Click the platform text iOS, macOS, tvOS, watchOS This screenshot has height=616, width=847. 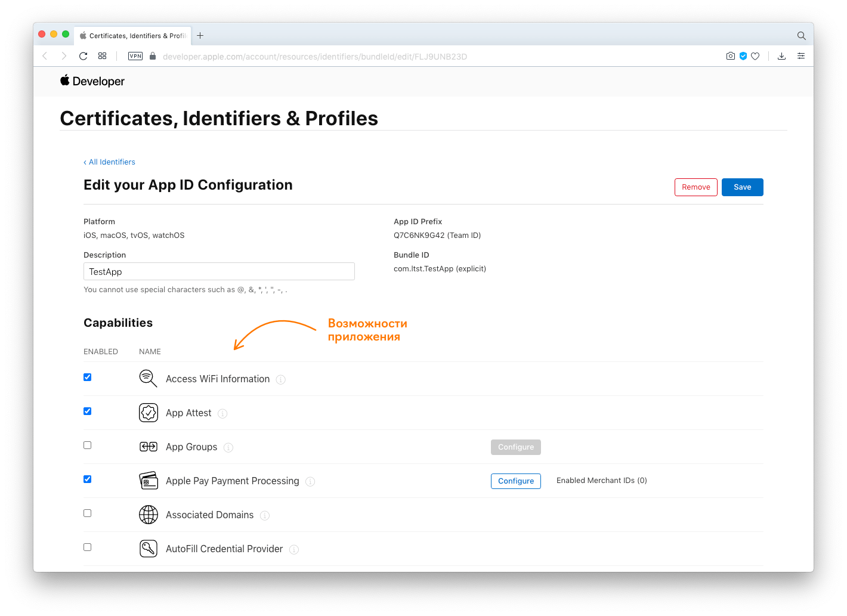(134, 236)
